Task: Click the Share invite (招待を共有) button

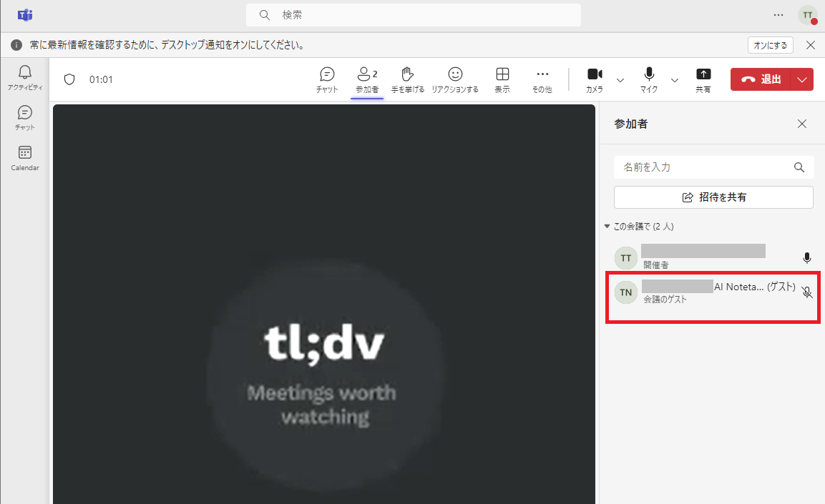Action: click(x=713, y=197)
